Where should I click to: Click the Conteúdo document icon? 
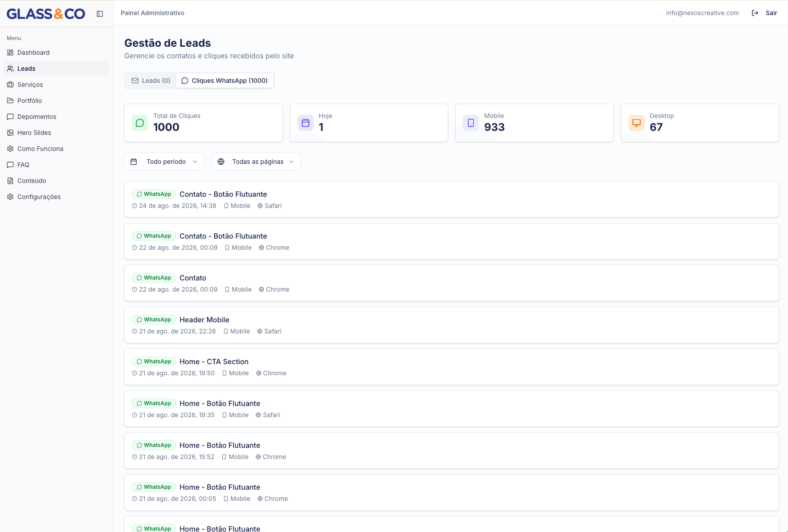tap(10, 181)
